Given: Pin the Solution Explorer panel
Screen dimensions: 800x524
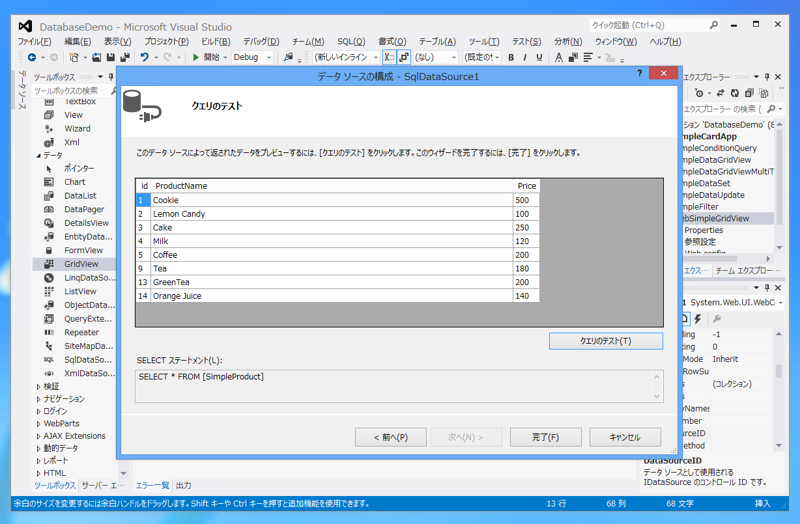Looking at the screenshot, I should click(x=767, y=77).
